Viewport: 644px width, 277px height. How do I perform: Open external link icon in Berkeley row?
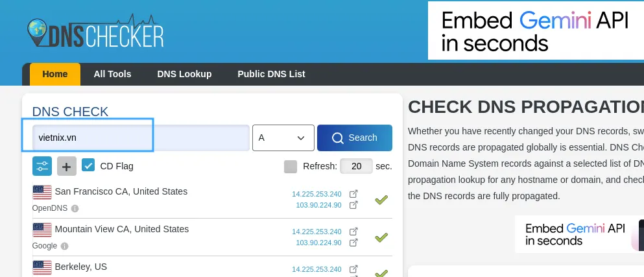(353, 269)
